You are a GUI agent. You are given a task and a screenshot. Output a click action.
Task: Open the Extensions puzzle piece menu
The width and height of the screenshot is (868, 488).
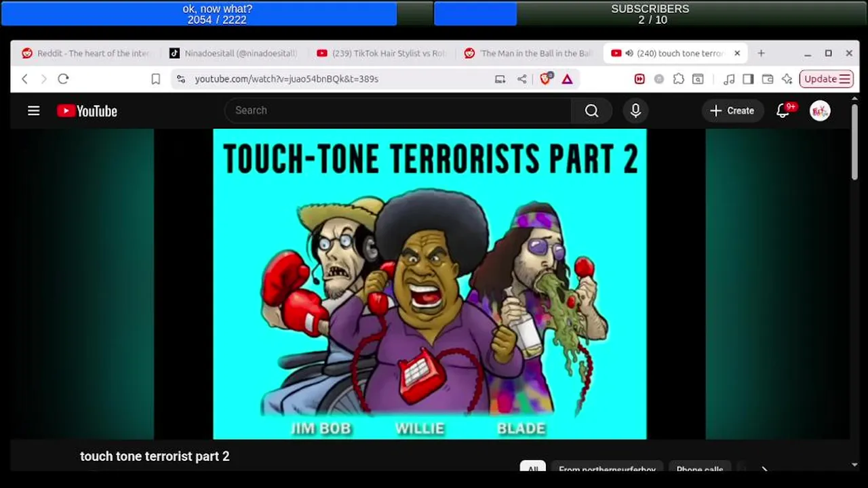coord(678,79)
